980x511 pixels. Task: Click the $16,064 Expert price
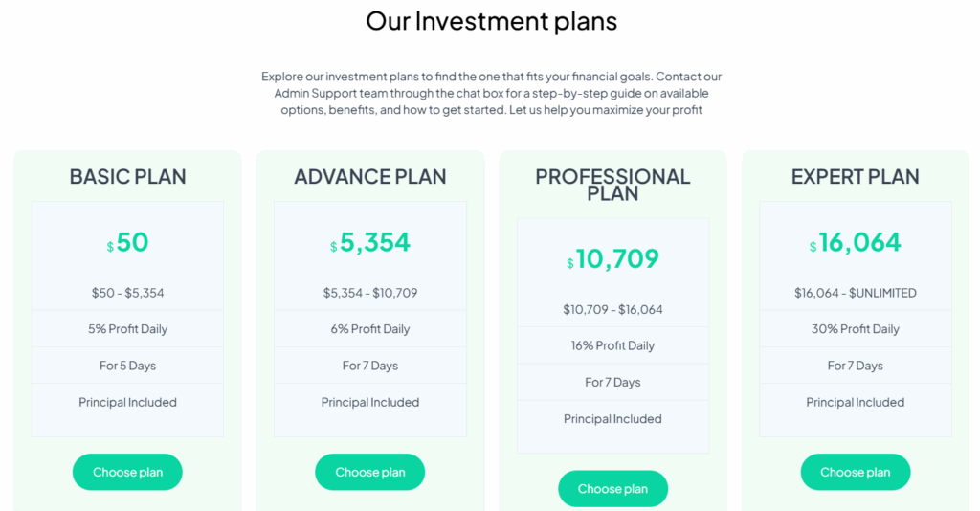pyautogui.click(x=856, y=243)
